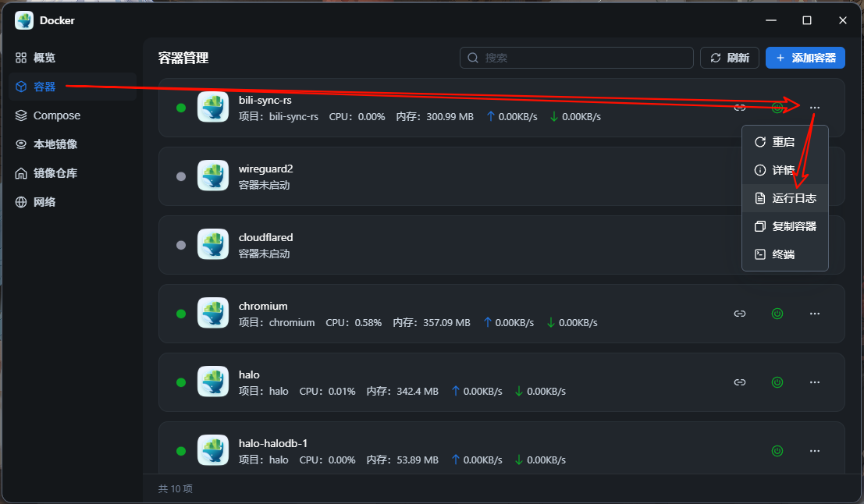Click the link icon in the bili-sync-rs row
Screen dimensions: 864x504
tap(739, 108)
